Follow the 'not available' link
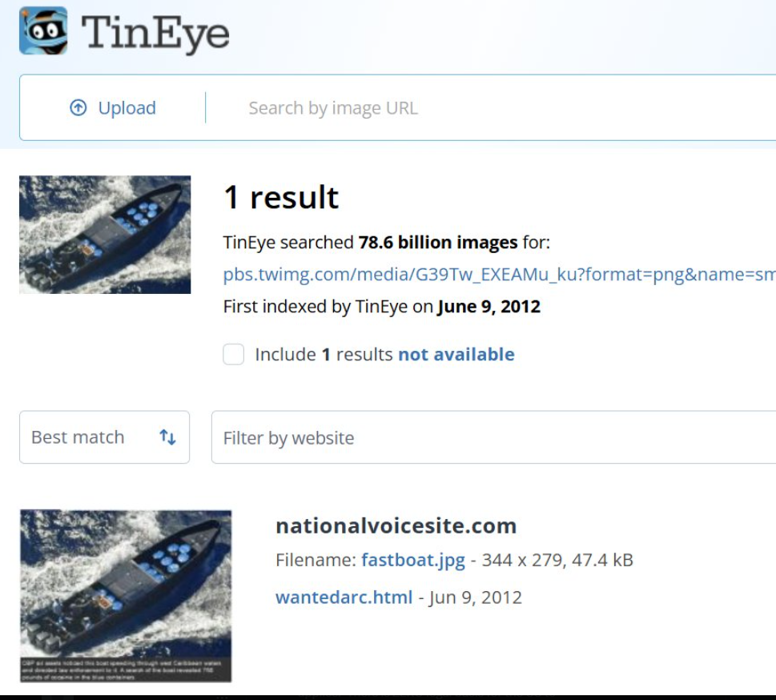 [x=456, y=355]
